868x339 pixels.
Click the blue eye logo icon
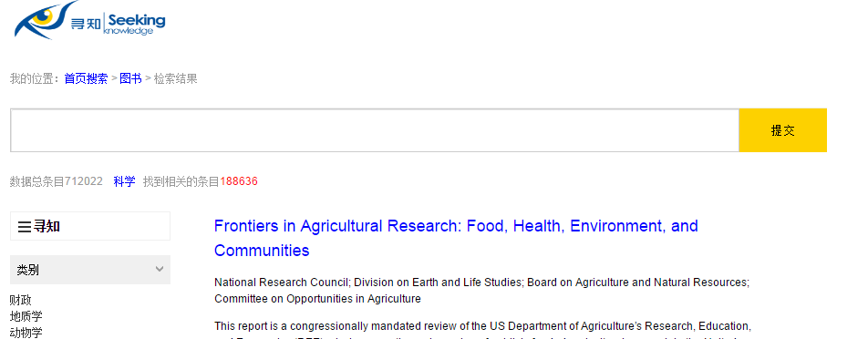[43, 20]
